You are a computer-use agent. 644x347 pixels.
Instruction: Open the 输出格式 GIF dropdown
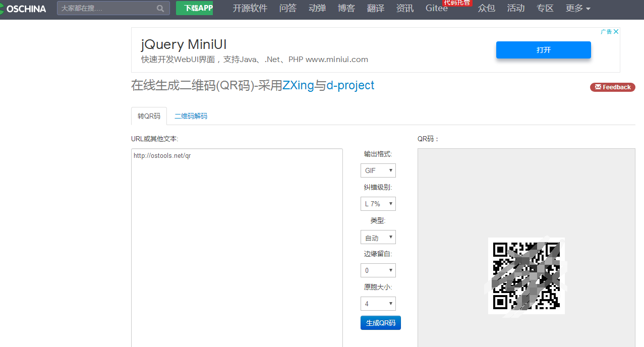tap(378, 170)
